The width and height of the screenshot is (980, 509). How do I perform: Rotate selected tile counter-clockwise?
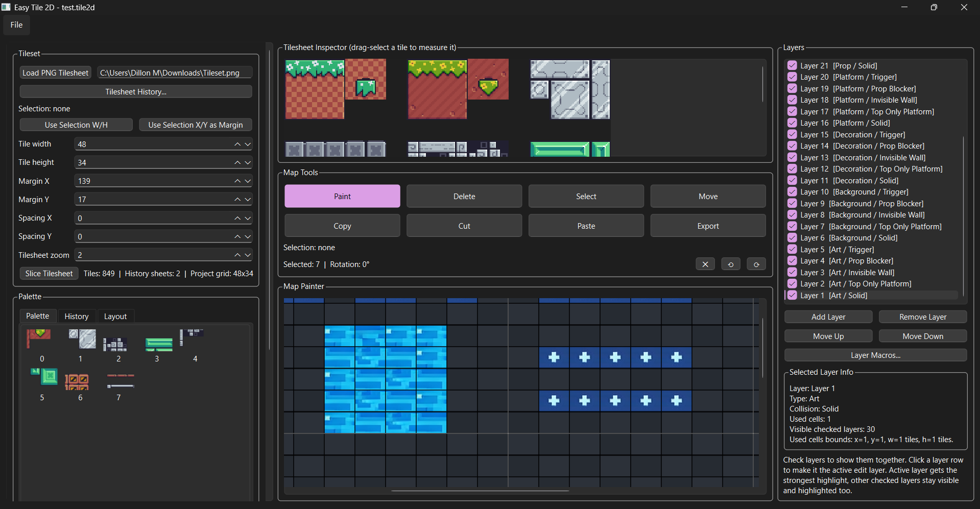point(731,264)
